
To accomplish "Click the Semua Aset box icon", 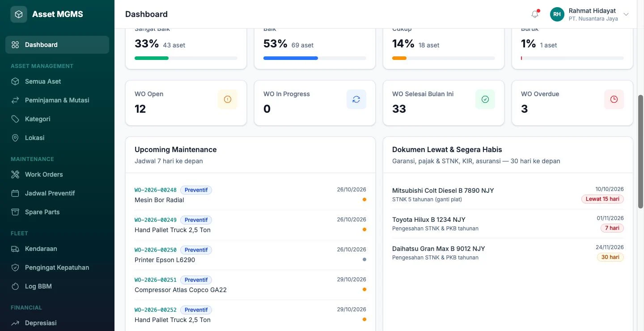I will click(x=15, y=81).
